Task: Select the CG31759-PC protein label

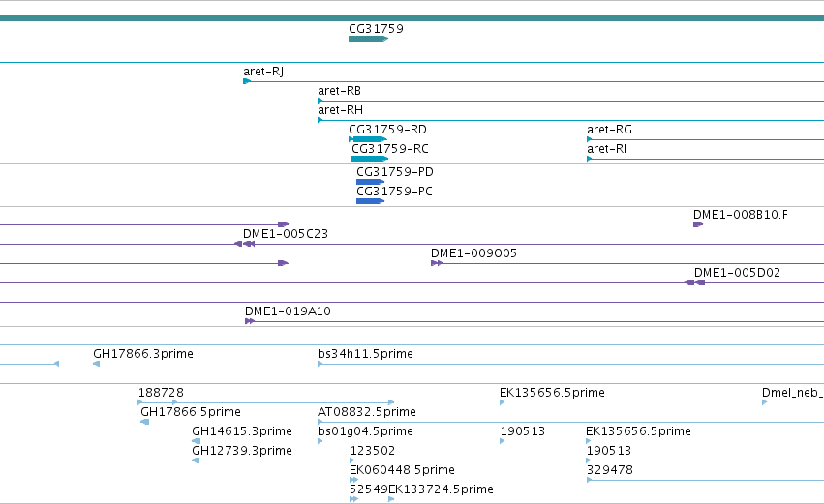Action: tap(394, 192)
